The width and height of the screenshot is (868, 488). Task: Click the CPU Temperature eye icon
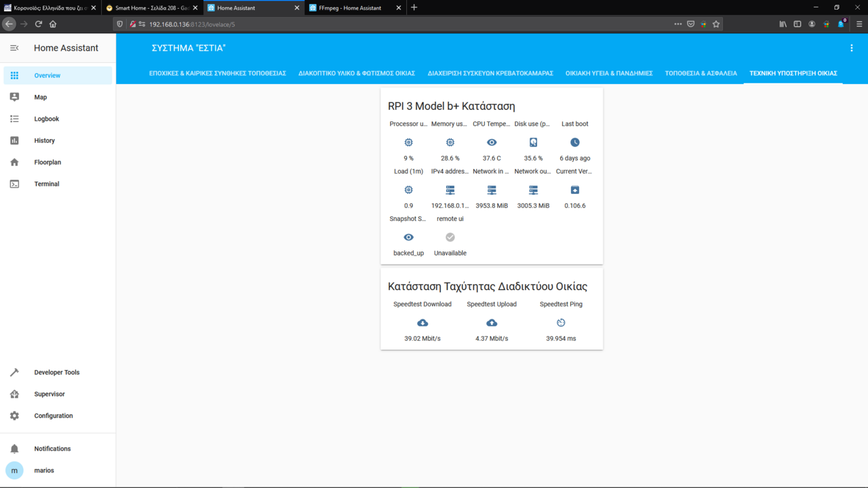tap(492, 142)
